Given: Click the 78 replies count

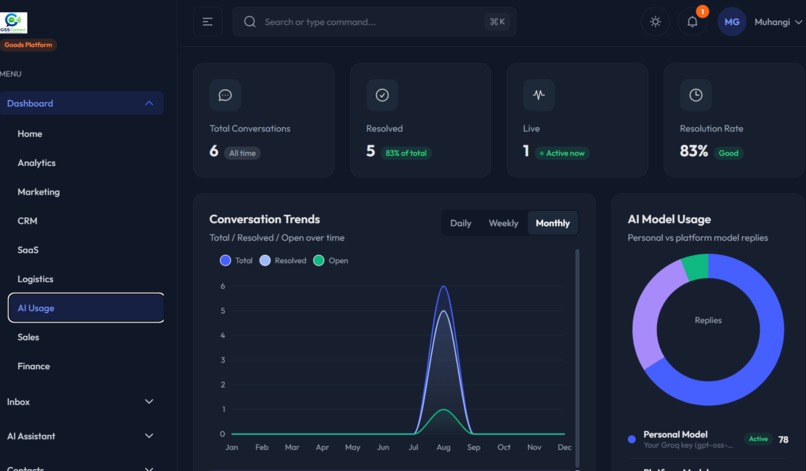Looking at the screenshot, I should pos(783,440).
